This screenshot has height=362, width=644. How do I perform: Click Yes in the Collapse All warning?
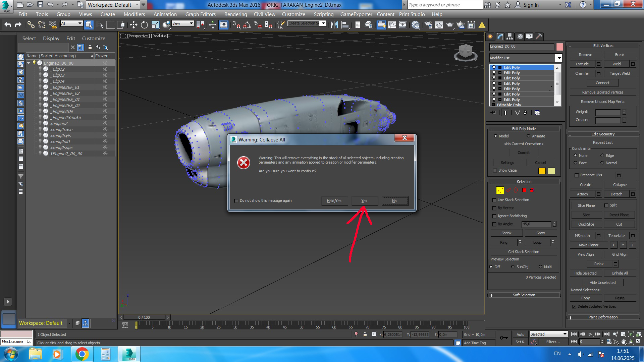click(364, 201)
